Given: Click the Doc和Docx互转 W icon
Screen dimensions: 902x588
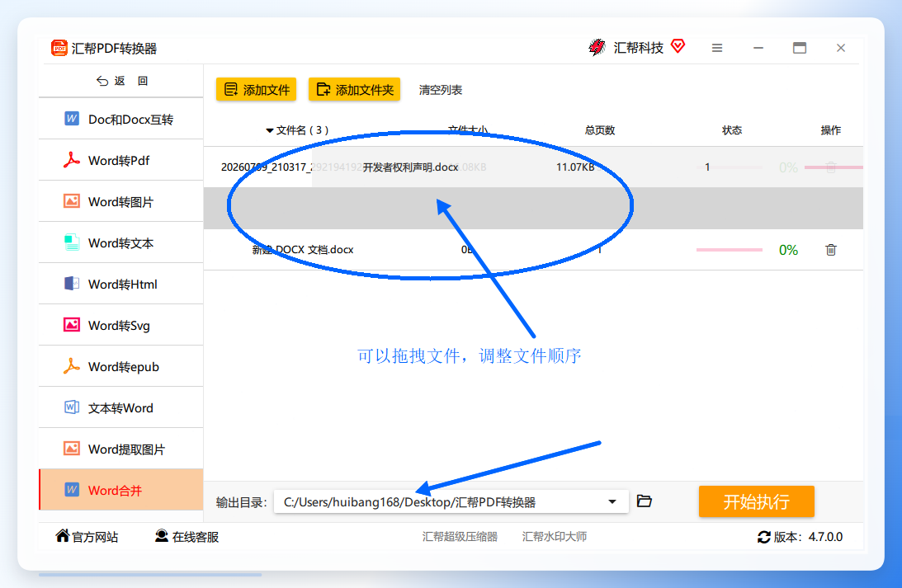Looking at the screenshot, I should coord(71,119).
